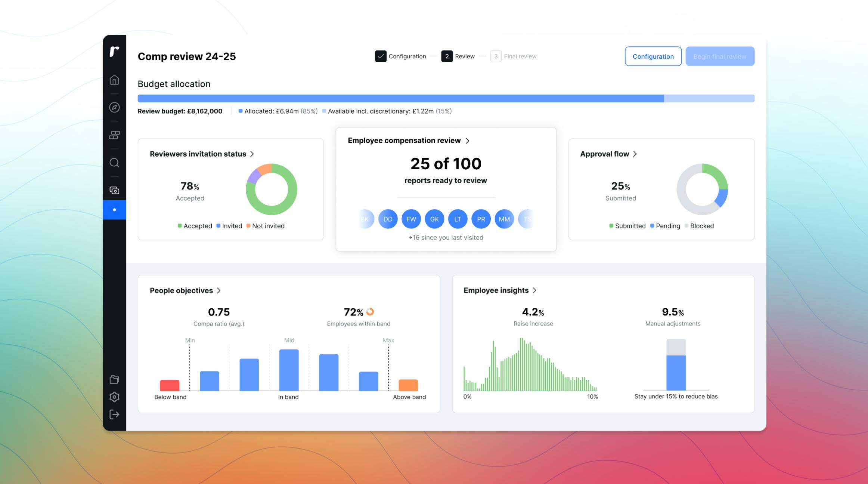Open the settings gear in the sidebar
The image size is (868, 484).
coord(114,397)
